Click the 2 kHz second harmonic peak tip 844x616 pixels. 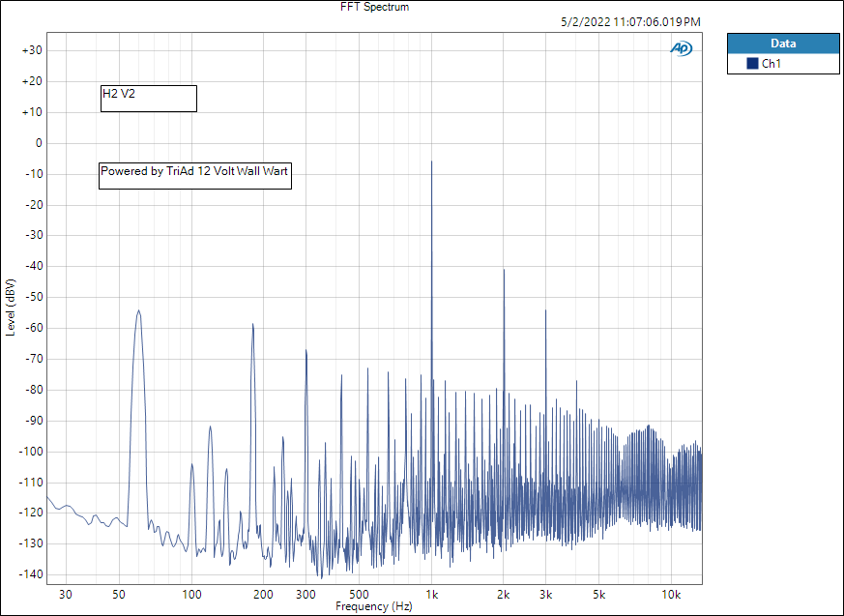point(504,270)
